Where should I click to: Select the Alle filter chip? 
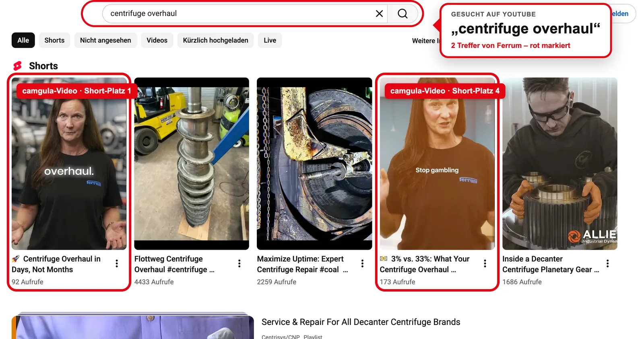tap(23, 40)
